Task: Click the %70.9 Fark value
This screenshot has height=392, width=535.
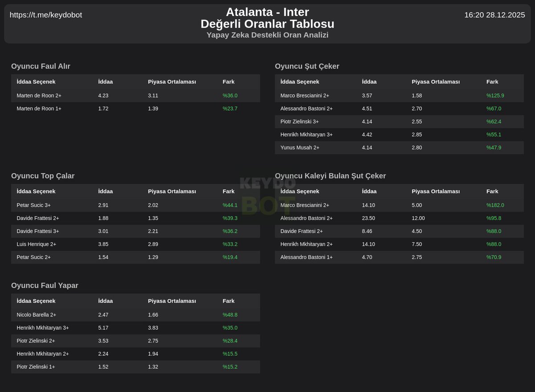Action: 494,257
